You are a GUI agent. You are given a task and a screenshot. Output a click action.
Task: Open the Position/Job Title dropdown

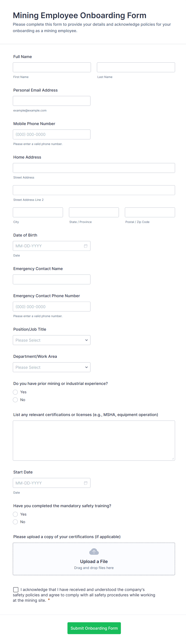coord(52,340)
